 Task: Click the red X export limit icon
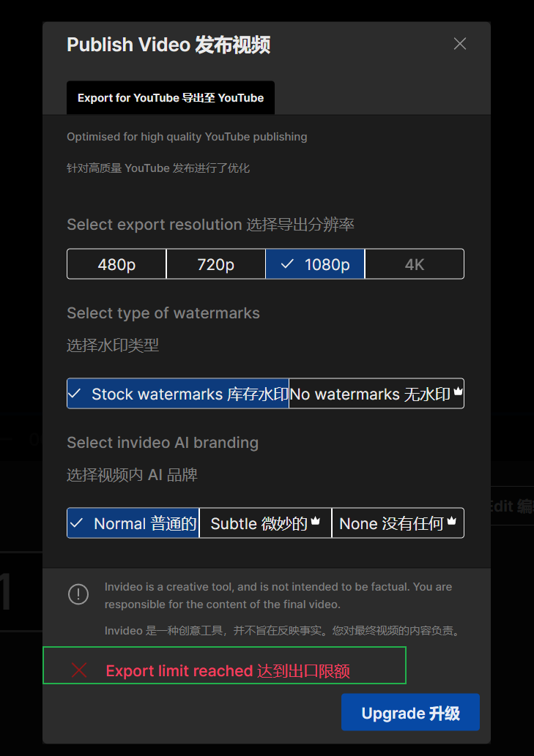coord(79,670)
